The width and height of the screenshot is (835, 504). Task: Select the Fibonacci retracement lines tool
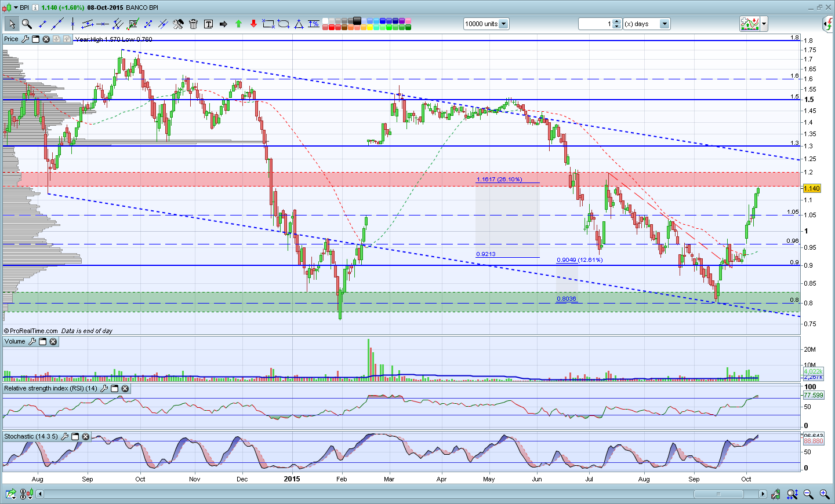(133, 24)
